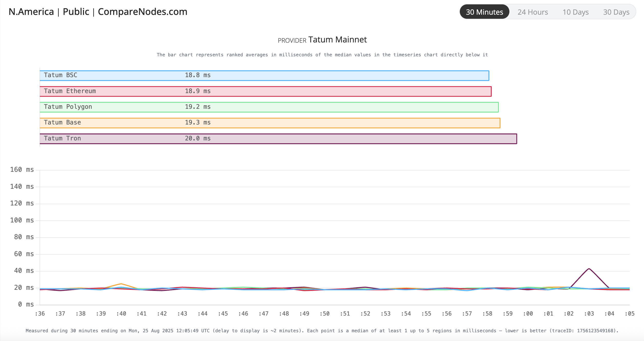The image size is (644, 341).
Task: Click the '60 ms' y-axis label
Action: (x=24, y=254)
